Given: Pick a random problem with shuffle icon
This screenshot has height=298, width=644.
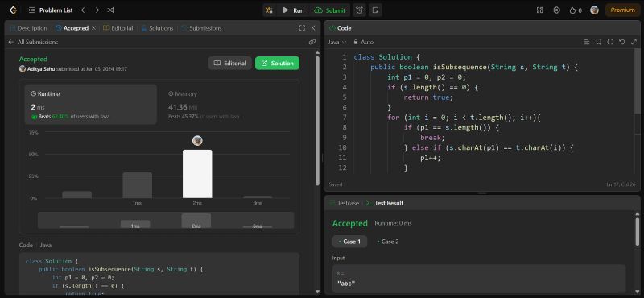Looking at the screenshot, I should (x=110, y=10).
